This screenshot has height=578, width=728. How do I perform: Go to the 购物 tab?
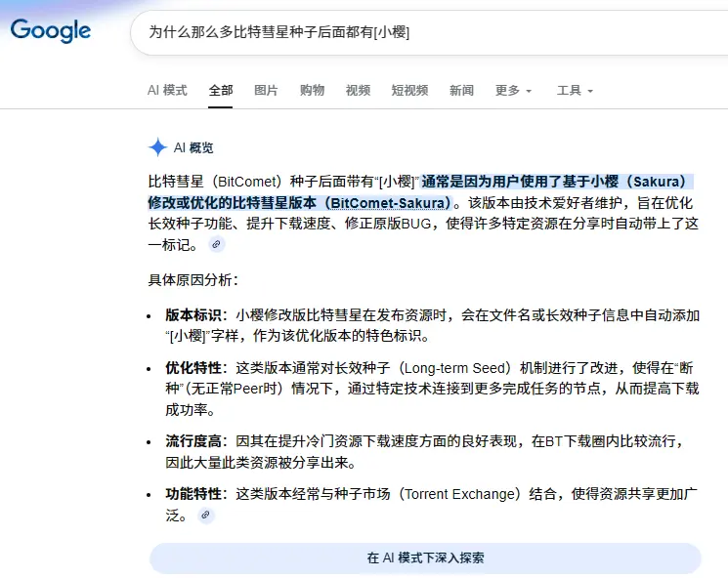tap(312, 91)
